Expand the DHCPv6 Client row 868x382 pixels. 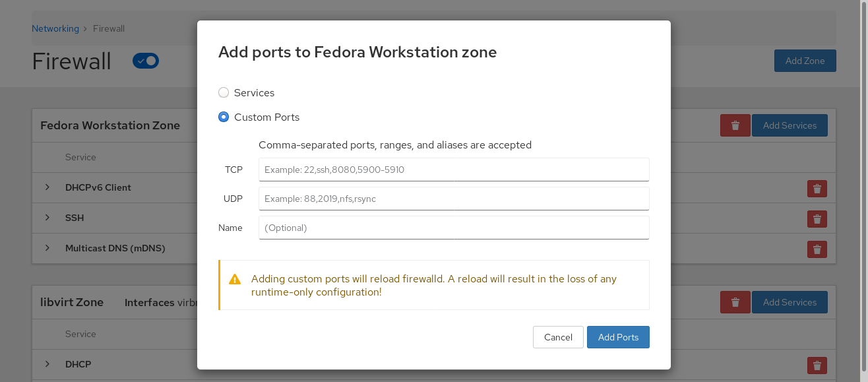pyautogui.click(x=47, y=187)
